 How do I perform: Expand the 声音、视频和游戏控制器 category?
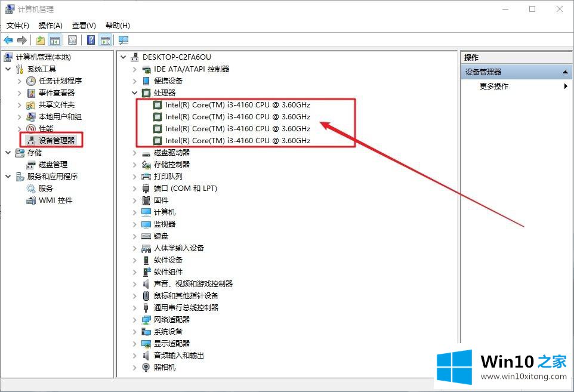[135, 284]
